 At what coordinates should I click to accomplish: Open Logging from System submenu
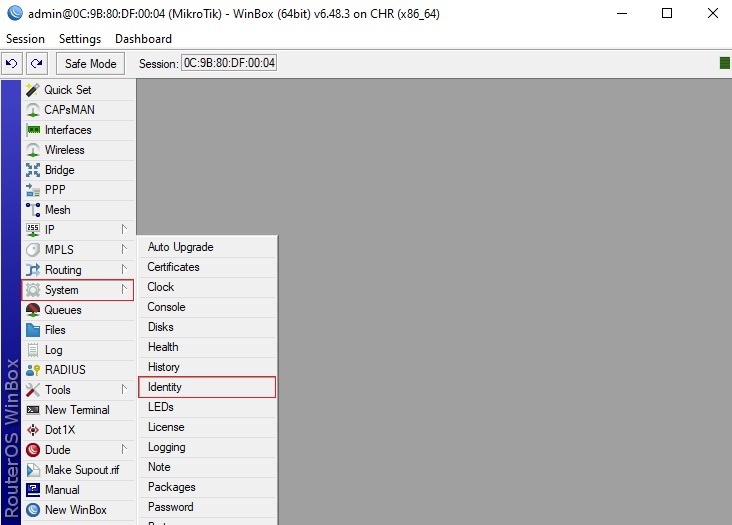tap(207, 447)
